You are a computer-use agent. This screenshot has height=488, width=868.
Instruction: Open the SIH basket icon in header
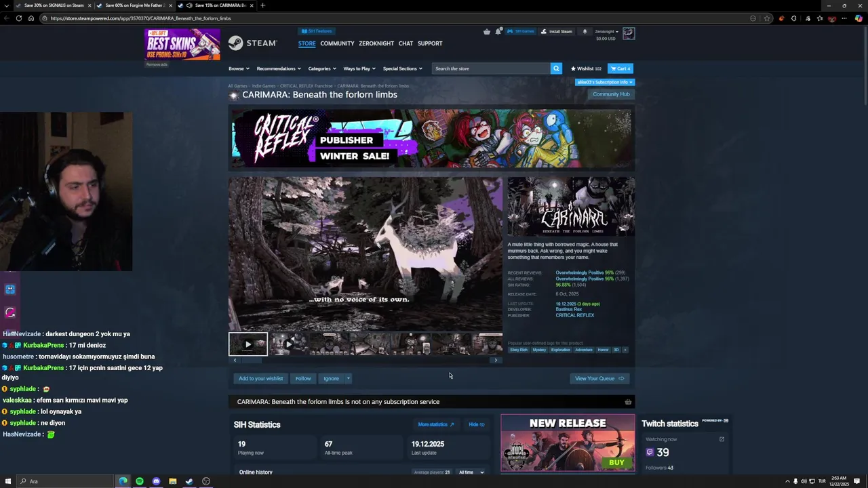click(487, 31)
